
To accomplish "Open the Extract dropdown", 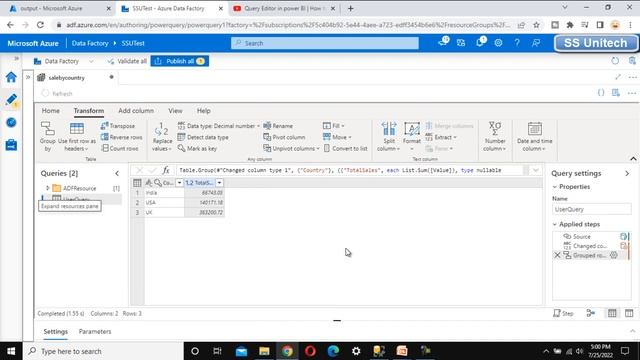I will click(x=441, y=137).
